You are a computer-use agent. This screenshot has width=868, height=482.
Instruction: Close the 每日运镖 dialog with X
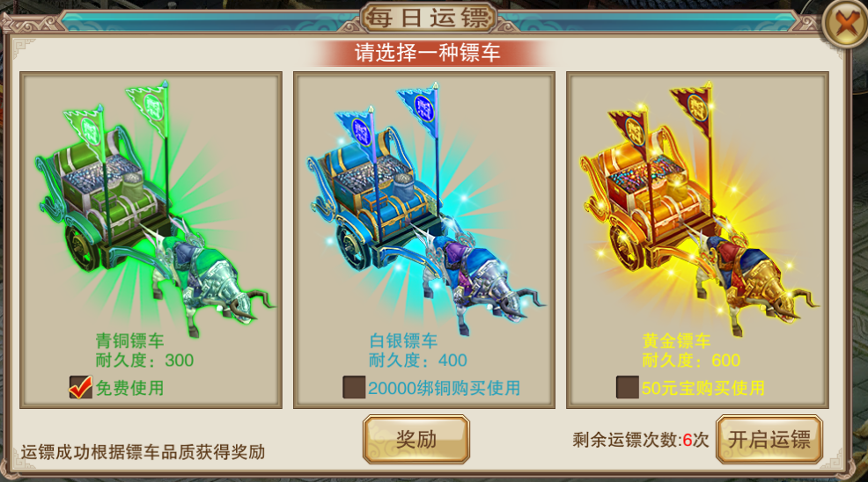(x=845, y=23)
